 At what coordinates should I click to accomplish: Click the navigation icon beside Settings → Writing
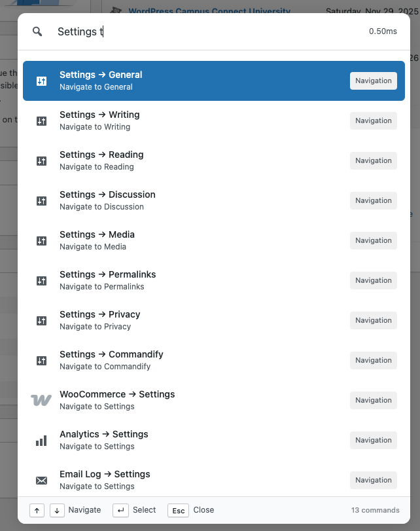[41, 120]
